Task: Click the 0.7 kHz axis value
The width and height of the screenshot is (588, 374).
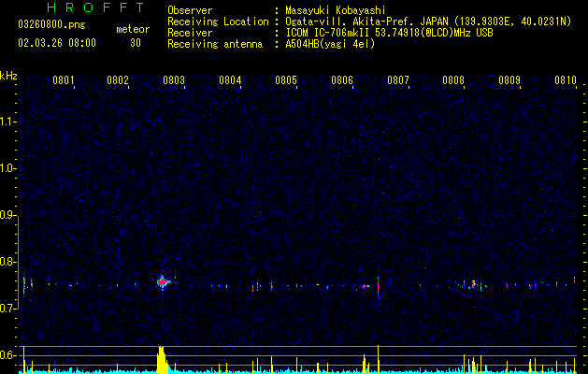Action: (x=7, y=309)
